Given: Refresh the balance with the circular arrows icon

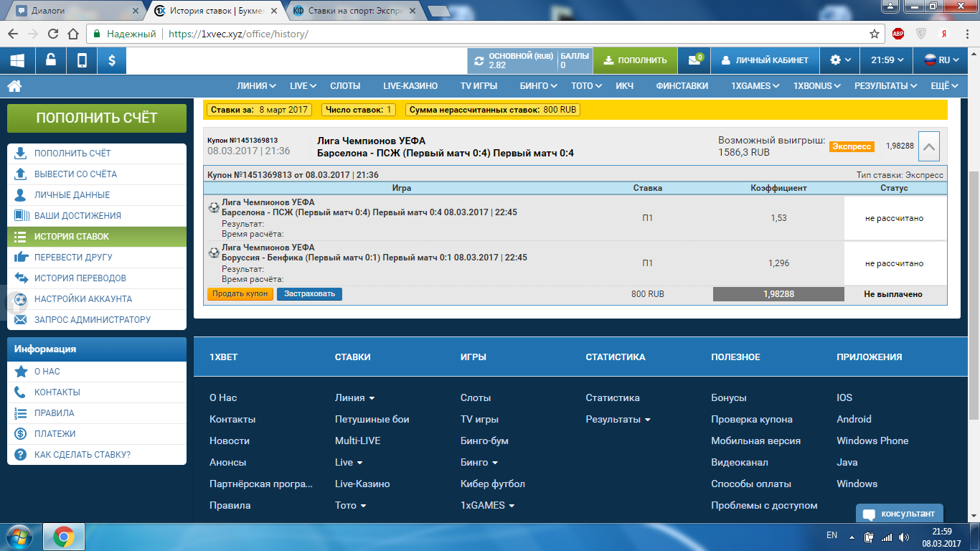Looking at the screenshot, I should coord(479,60).
